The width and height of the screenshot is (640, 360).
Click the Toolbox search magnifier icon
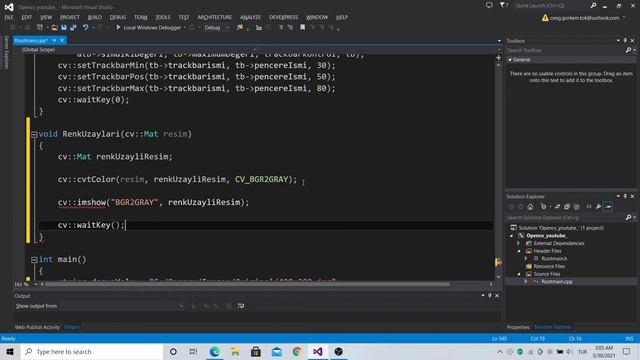pos(628,50)
